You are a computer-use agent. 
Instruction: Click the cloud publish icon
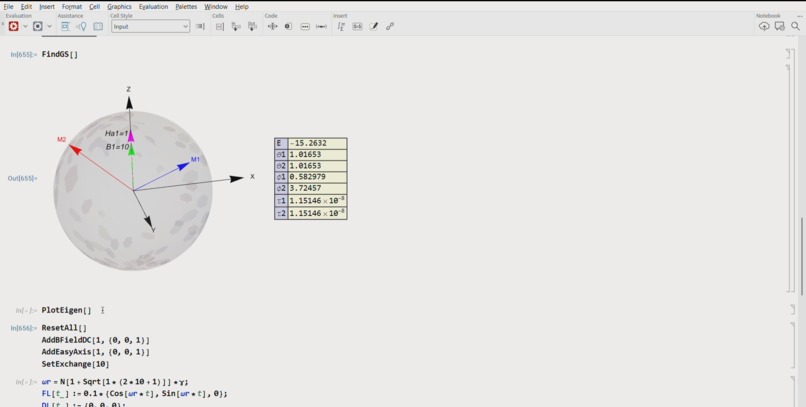coord(764,26)
